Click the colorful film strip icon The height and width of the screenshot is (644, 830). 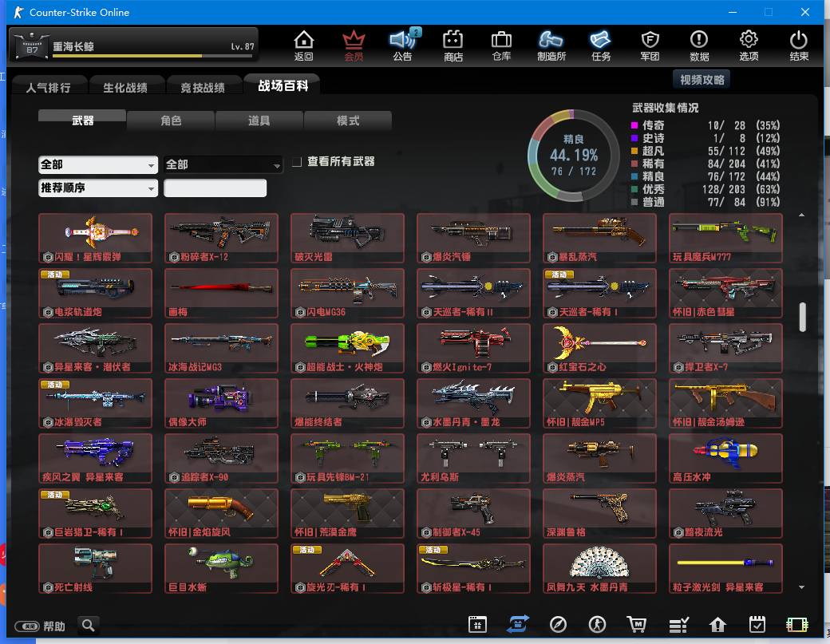pos(796,625)
